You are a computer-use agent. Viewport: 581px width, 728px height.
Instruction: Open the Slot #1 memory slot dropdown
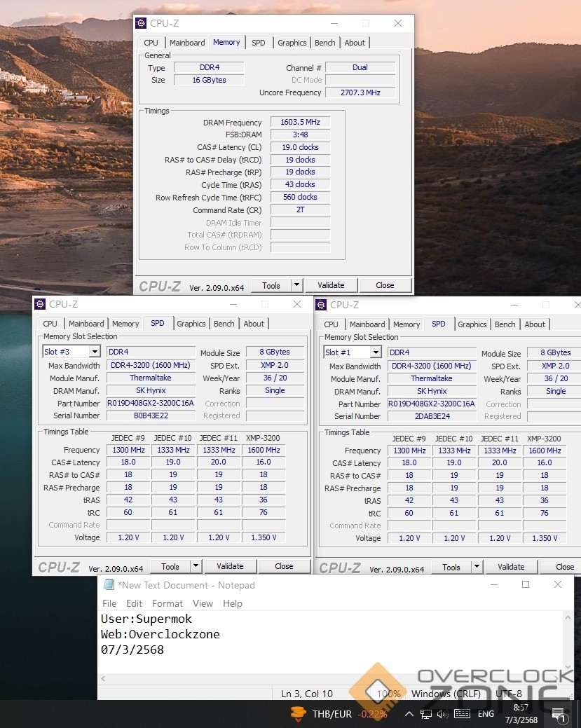point(376,352)
